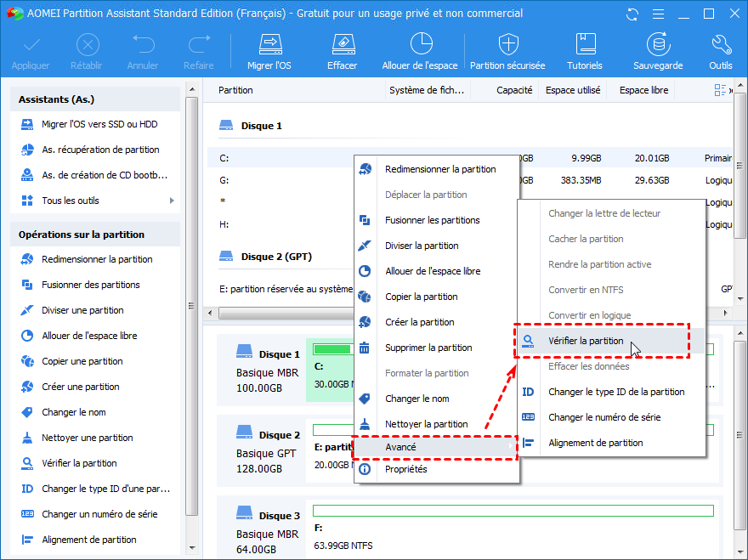Open Partition sécurisée from toolbar
This screenshot has width=748, height=560.
click(507, 52)
